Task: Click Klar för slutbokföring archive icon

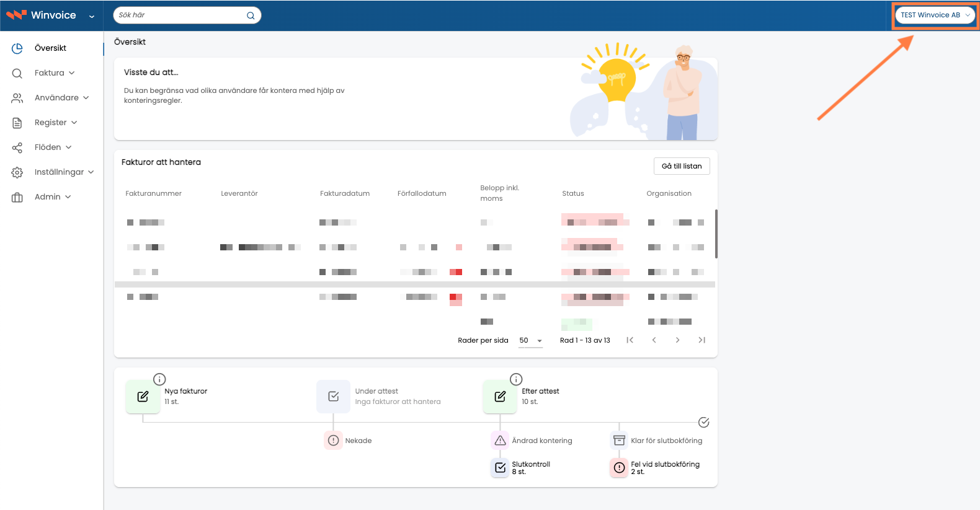Action: (619, 441)
